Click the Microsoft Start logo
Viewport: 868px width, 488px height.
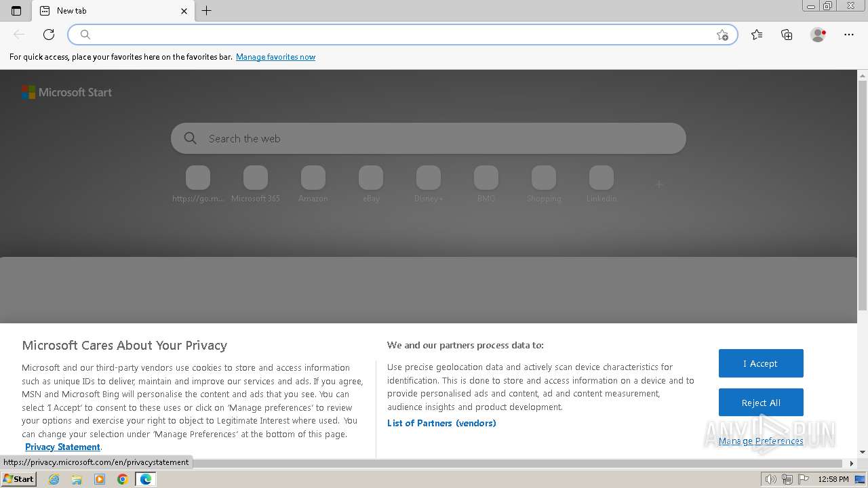click(x=66, y=92)
